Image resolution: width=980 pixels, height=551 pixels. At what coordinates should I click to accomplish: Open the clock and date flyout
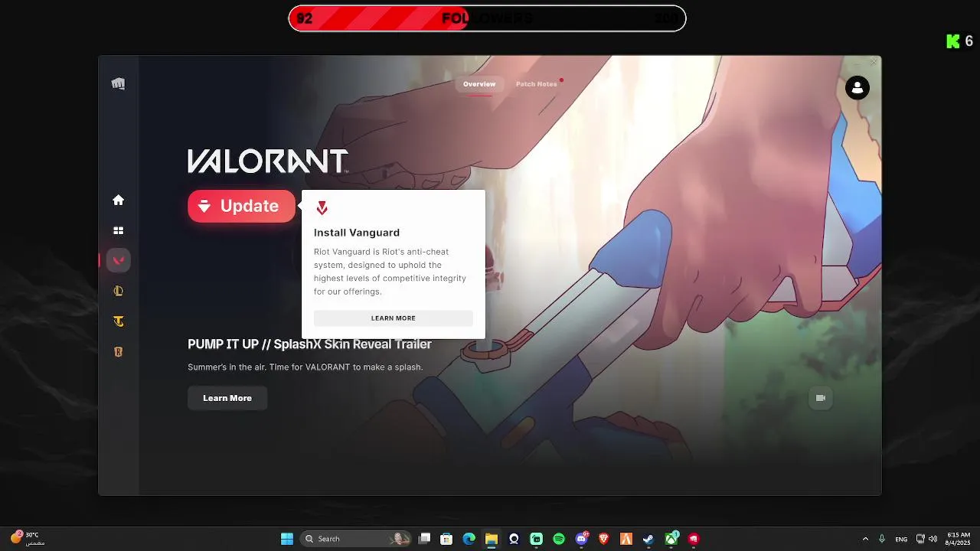coord(959,539)
